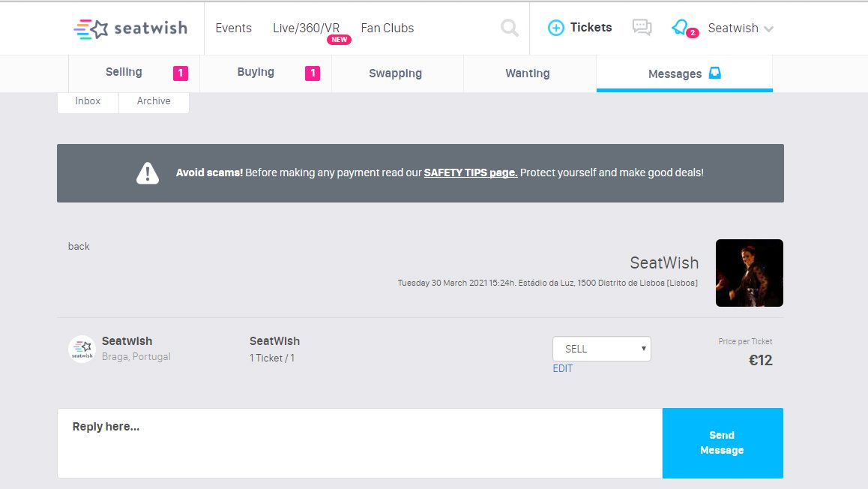
Task: Click the Send Message button
Action: (723, 443)
